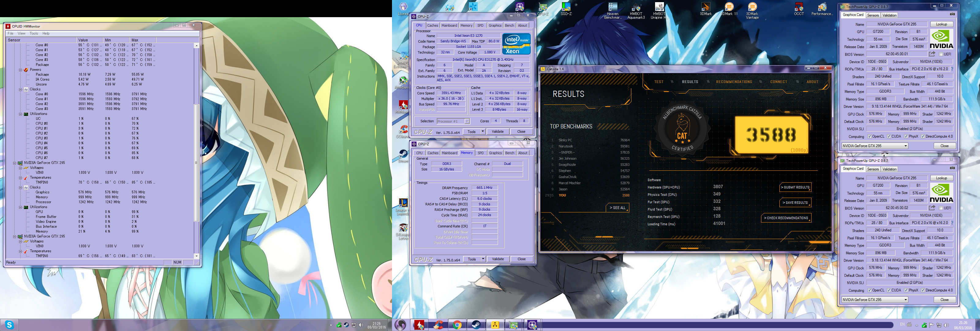Open the Tools dropdown arrow in lower CPU-Z
The width and height of the screenshot is (980, 331).
[483, 259]
